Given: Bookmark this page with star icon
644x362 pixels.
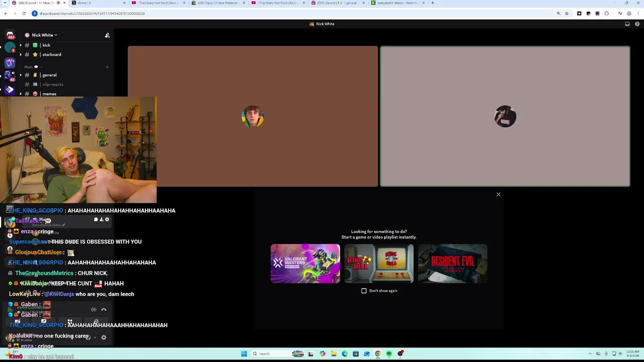Looking at the screenshot, I should click(x=567, y=14).
